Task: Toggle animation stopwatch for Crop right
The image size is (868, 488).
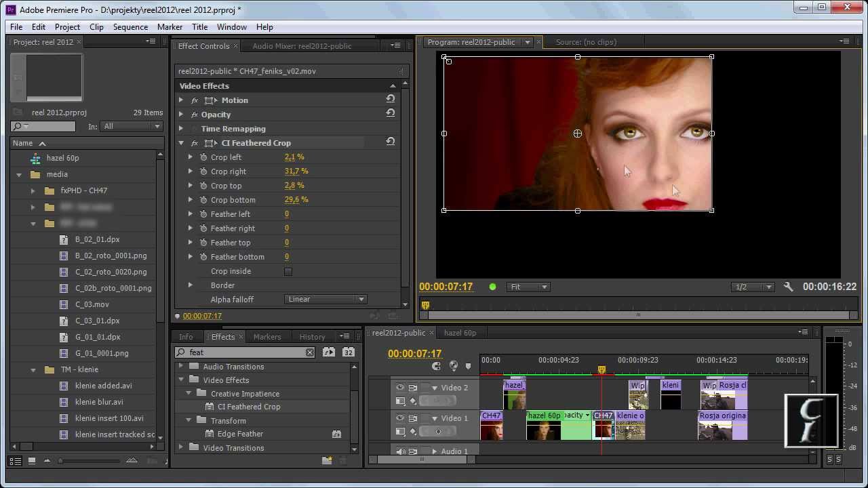Action: 203,171
